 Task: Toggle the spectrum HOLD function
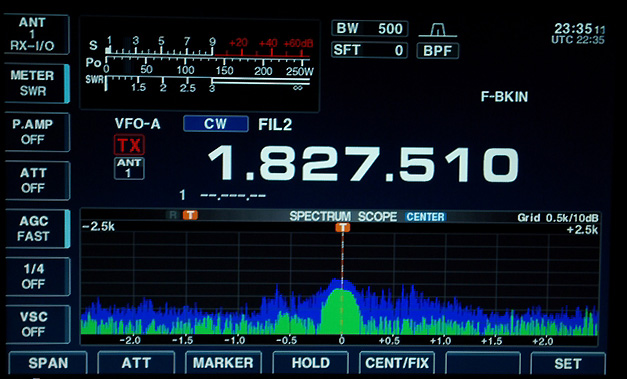point(310,363)
